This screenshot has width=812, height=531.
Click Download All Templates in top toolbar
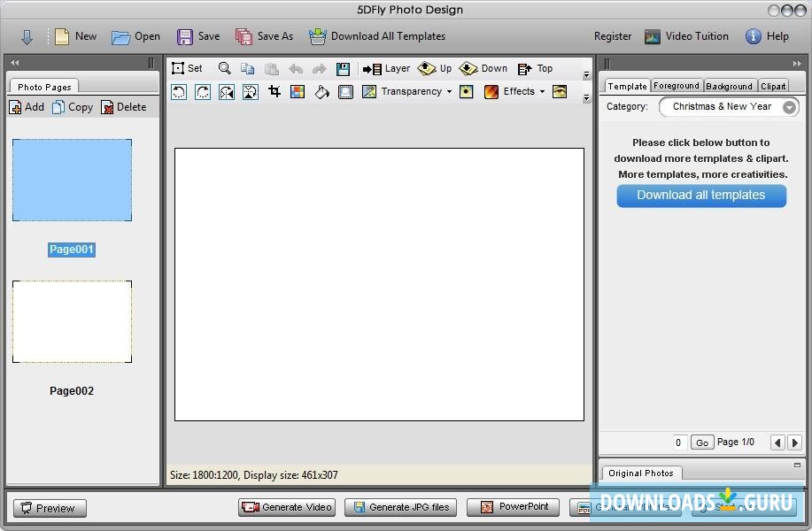tap(377, 36)
